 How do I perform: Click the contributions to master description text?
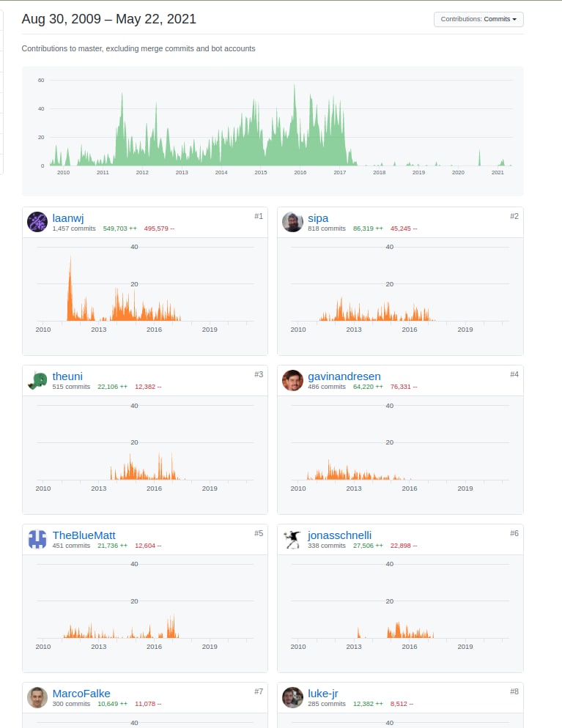coord(138,49)
